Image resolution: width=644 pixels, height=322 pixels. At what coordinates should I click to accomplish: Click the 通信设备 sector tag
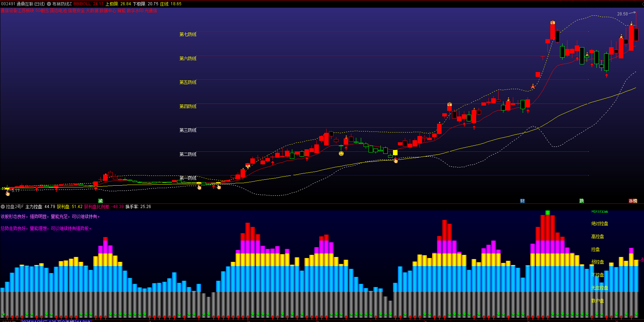point(9,10)
